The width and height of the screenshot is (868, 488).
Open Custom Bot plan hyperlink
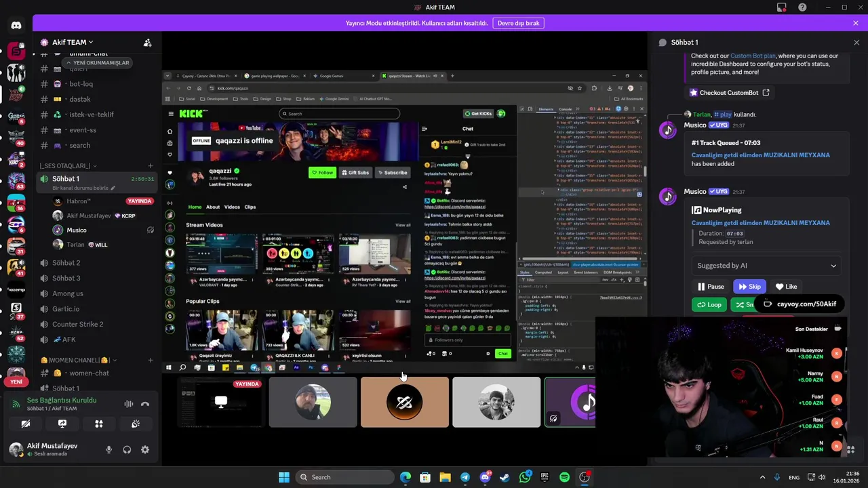[x=753, y=56]
